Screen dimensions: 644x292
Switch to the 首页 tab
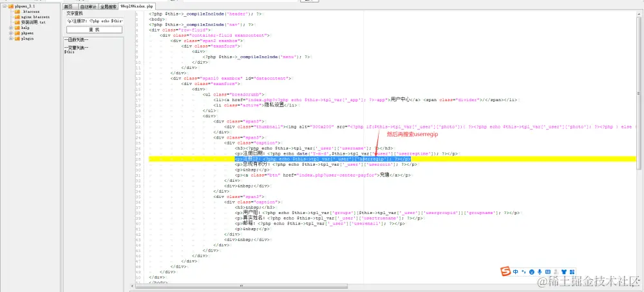[x=69, y=6]
